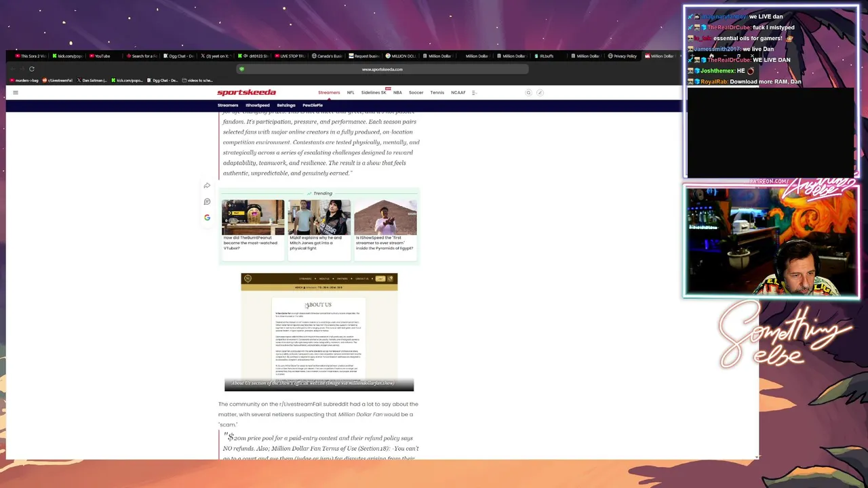Open the Streamers section in the nav bar
This screenshot has height=488, width=868.
(x=329, y=93)
